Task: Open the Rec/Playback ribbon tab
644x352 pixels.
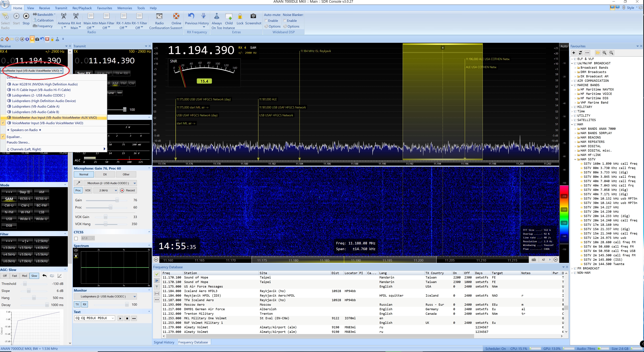Action: 82,8
